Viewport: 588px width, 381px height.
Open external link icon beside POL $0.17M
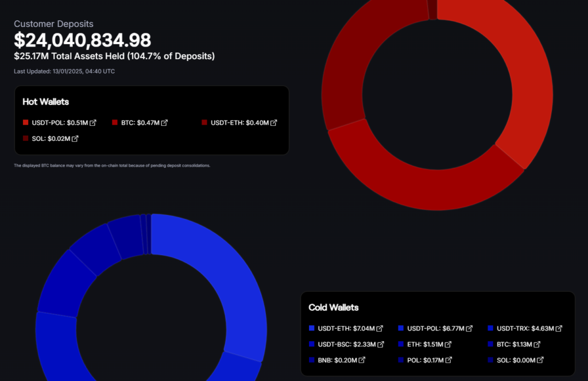448,360
